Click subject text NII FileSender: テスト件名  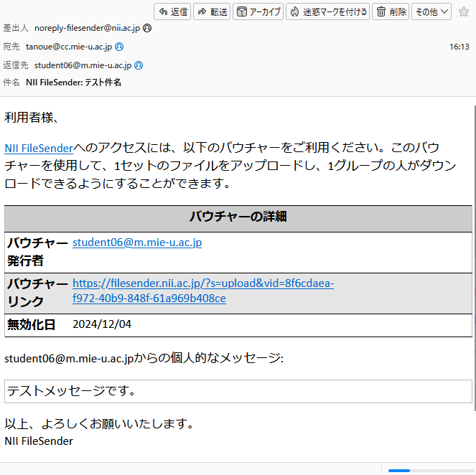73,83
